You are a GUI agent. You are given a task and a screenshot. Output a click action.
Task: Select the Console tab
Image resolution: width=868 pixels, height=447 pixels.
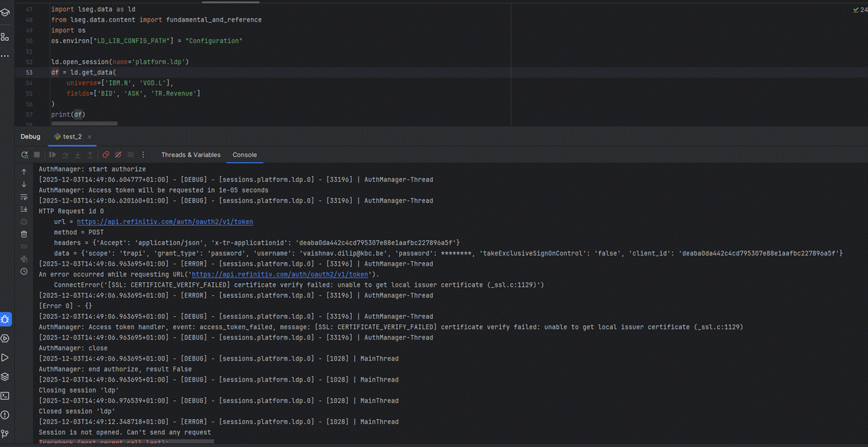[x=245, y=155]
